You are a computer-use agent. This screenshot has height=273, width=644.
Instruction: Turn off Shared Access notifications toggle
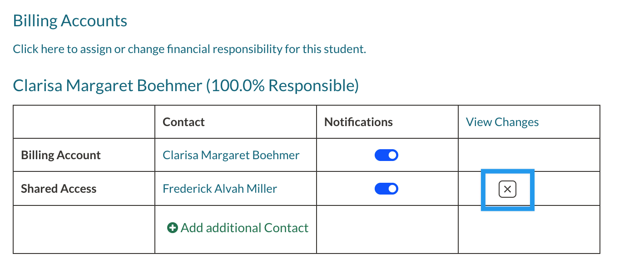point(386,189)
